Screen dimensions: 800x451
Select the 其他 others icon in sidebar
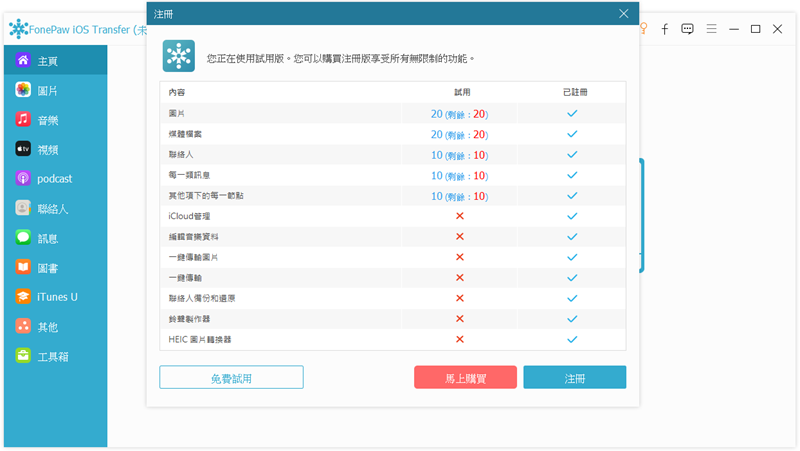(x=23, y=327)
